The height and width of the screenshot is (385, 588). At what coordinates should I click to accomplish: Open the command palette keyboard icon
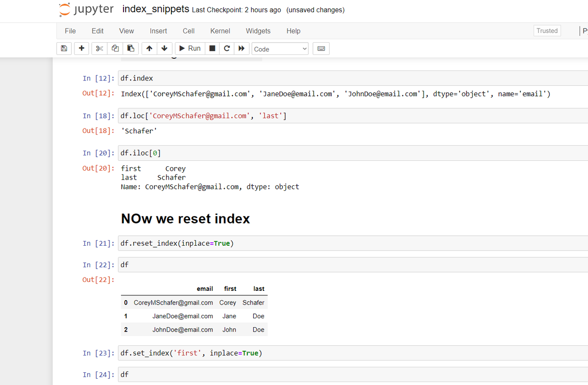(x=321, y=49)
